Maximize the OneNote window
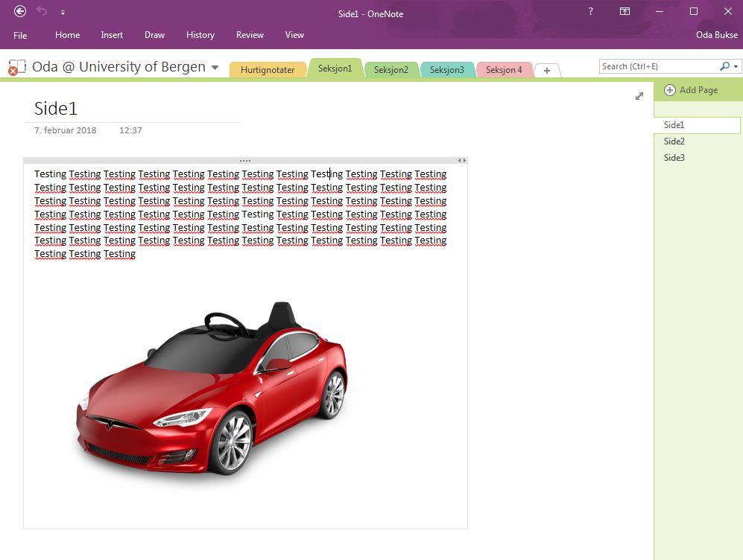The image size is (743, 560). click(x=694, y=11)
